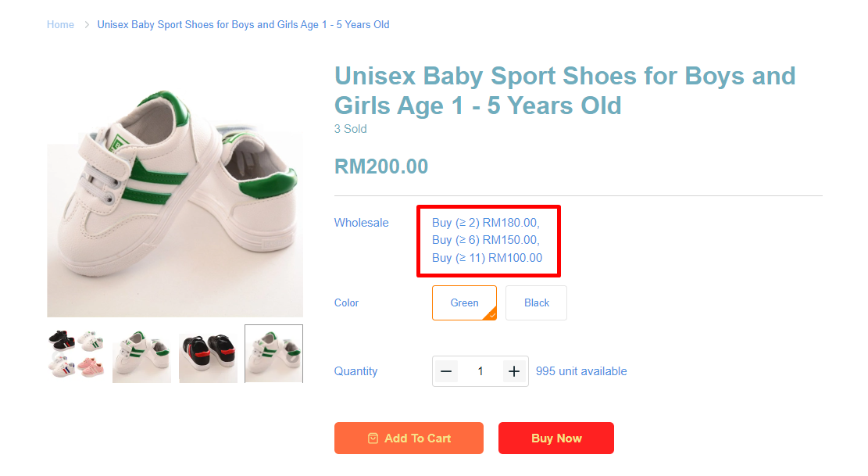The height and width of the screenshot is (476, 868).
Task: View the black shoes thumbnail
Action: point(208,354)
